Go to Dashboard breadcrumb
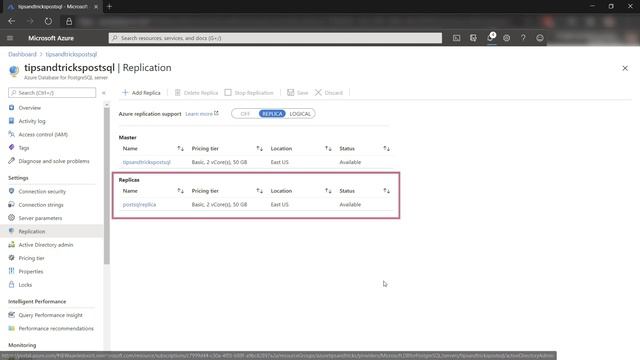640x360 pixels. click(x=22, y=54)
